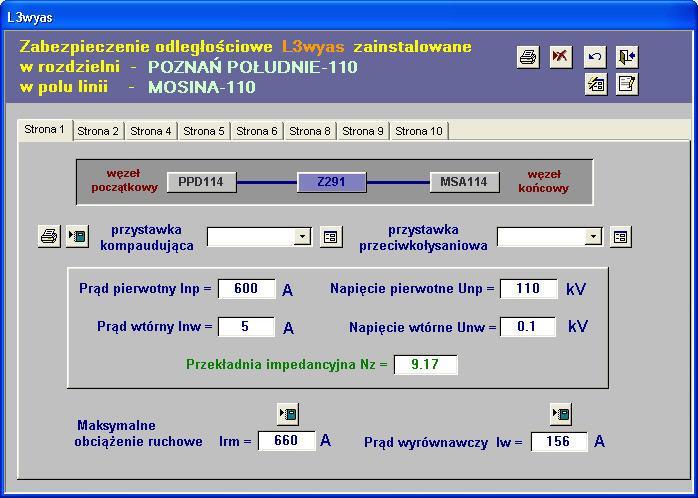Open the Strona 5 tab
698x498 pixels.
point(204,131)
